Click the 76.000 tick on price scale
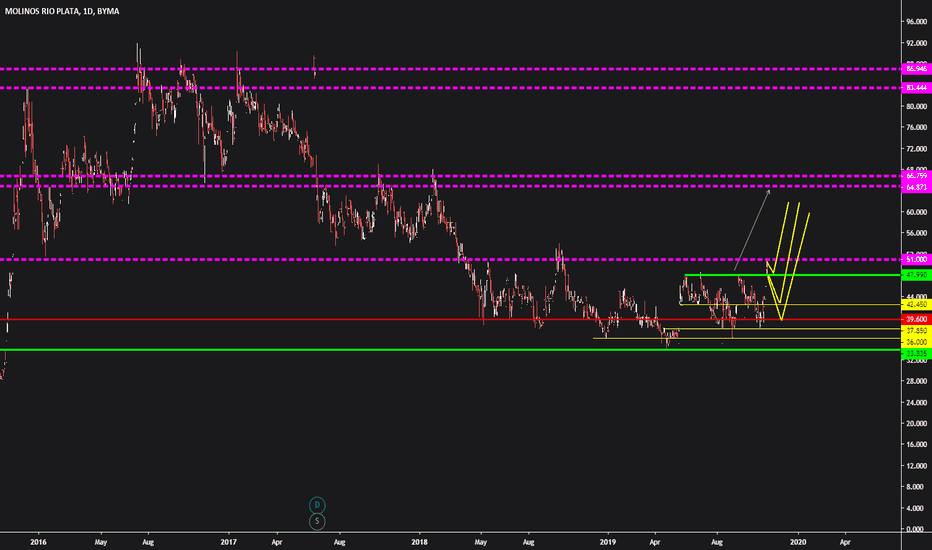The image size is (932, 550). point(916,127)
